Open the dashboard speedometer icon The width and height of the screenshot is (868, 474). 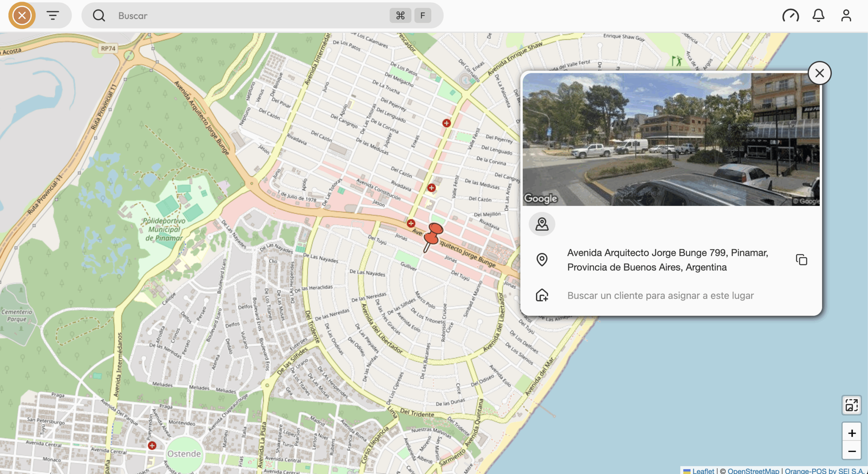790,15
